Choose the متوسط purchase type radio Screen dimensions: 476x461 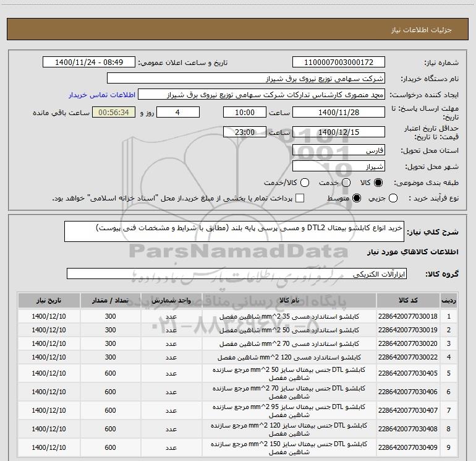(x=357, y=199)
